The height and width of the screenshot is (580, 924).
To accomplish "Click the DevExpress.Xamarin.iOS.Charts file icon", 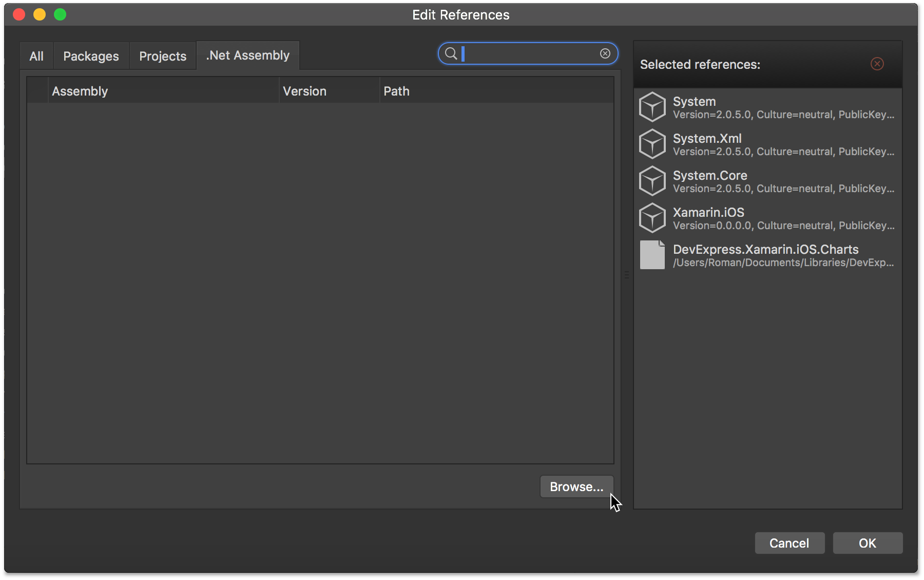I will tap(652, 255).
